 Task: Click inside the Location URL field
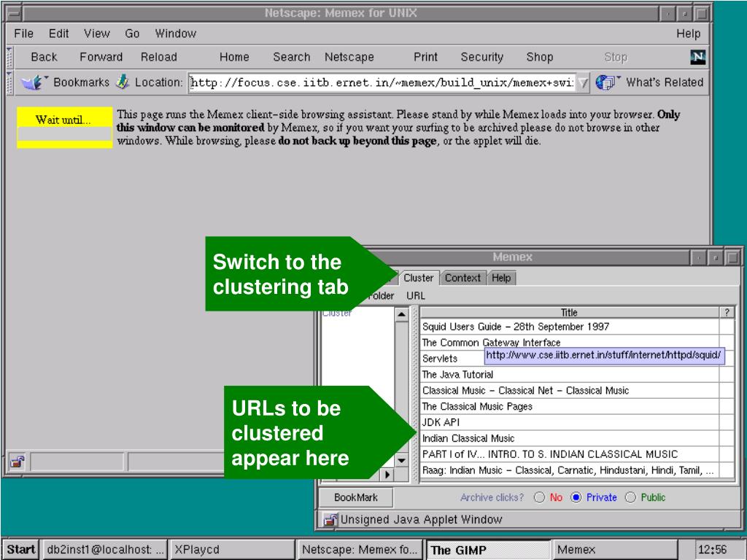pyautogui.click(x=382, y=83)
